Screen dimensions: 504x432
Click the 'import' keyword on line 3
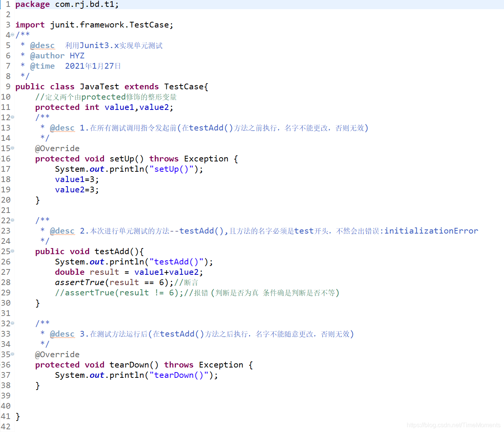click(30, 25)
